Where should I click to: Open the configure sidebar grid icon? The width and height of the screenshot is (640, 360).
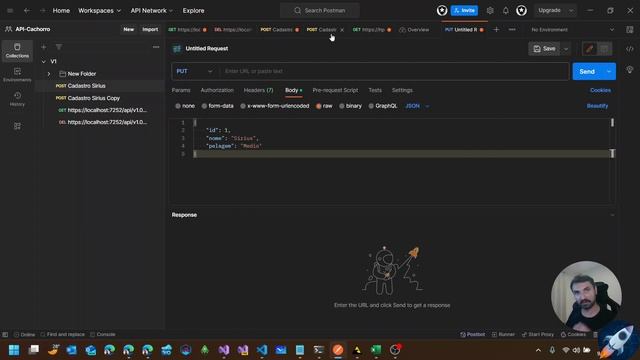(17, 126)
